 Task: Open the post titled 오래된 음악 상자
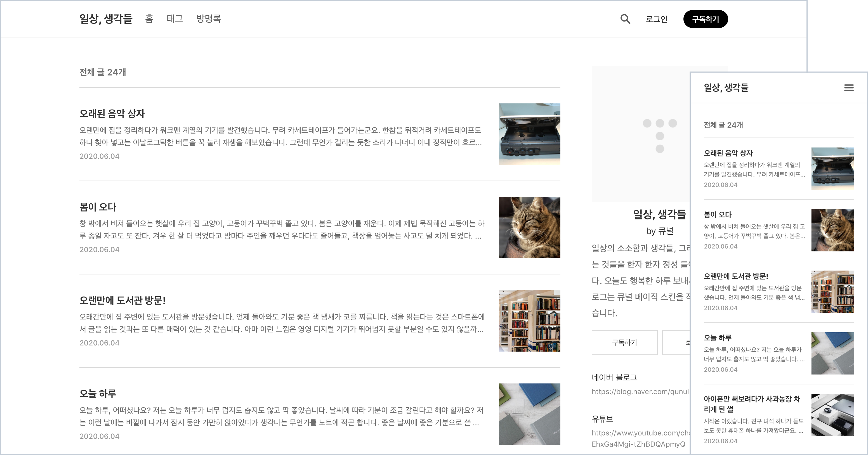(x=112, y=114)
